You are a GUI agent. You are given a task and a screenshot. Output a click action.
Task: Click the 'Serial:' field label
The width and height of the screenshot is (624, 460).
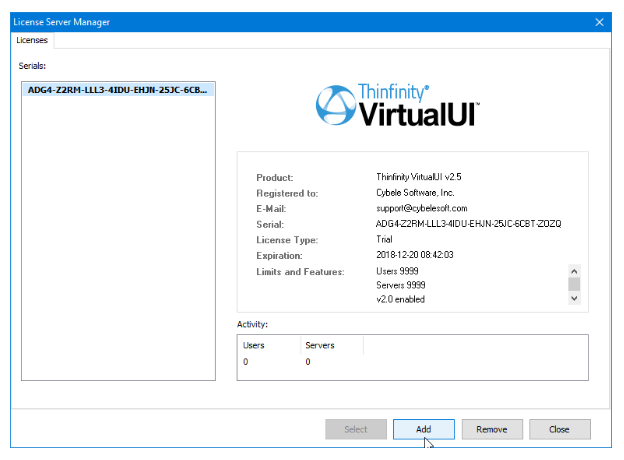(270, 224)
